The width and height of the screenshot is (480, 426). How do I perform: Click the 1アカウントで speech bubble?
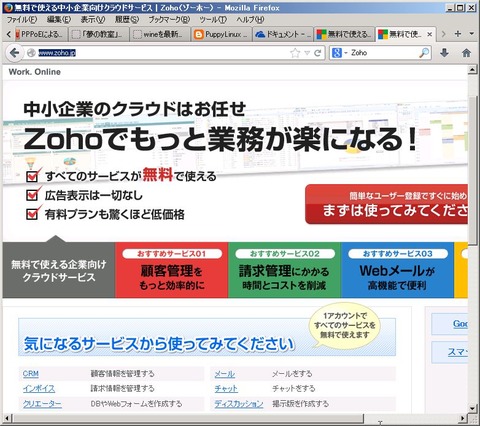(x=345, y=325)
